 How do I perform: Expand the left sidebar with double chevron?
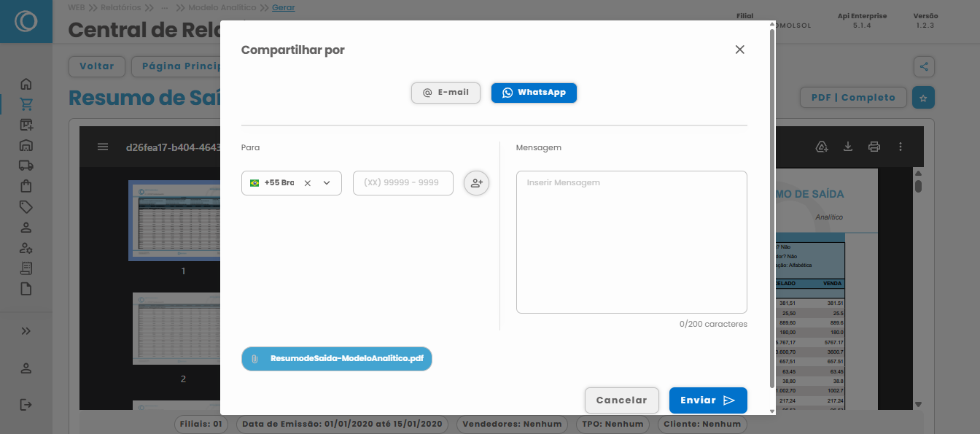click(x=26, y=331)
